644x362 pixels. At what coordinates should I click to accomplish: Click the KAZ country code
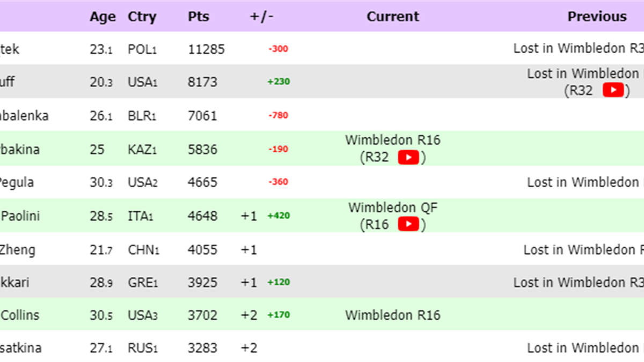coord(142,149)
